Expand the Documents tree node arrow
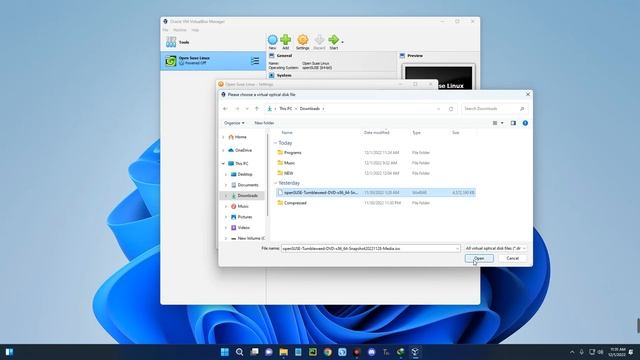Viewport: 640px width, 360px height. (226, 185)
